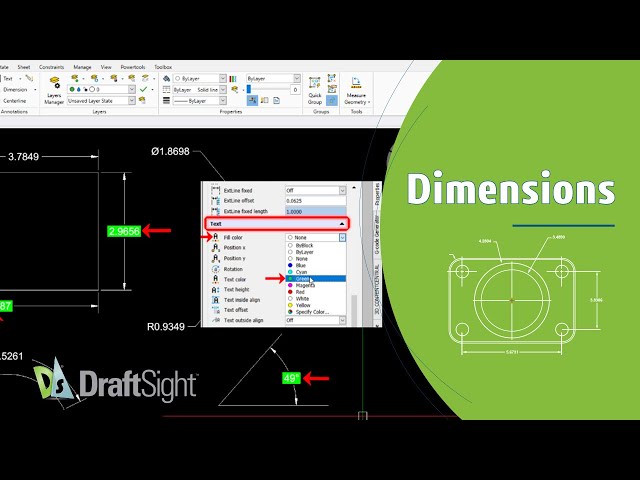Click the layer state icon beside Unsaved Layer State
This screenshot has height=480, width=640.
(142, 100)
